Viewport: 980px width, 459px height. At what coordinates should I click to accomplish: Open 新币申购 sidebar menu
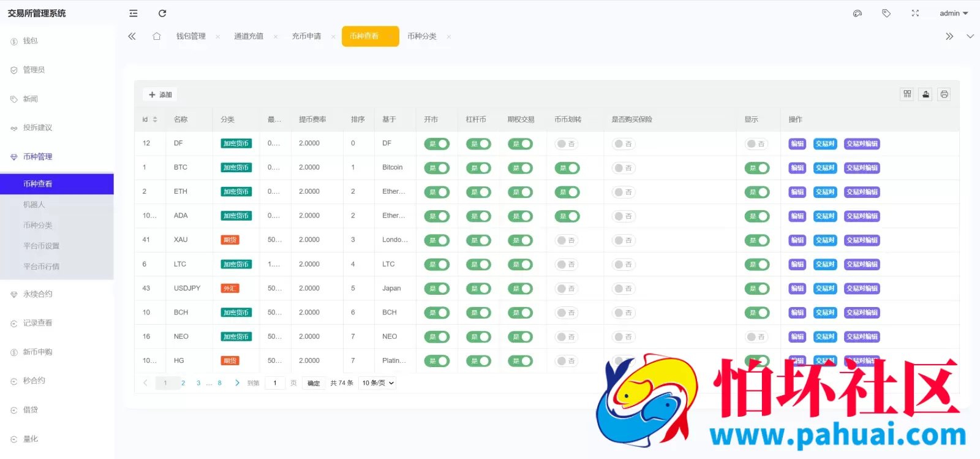pyautogui.click(x=57, y=352)
